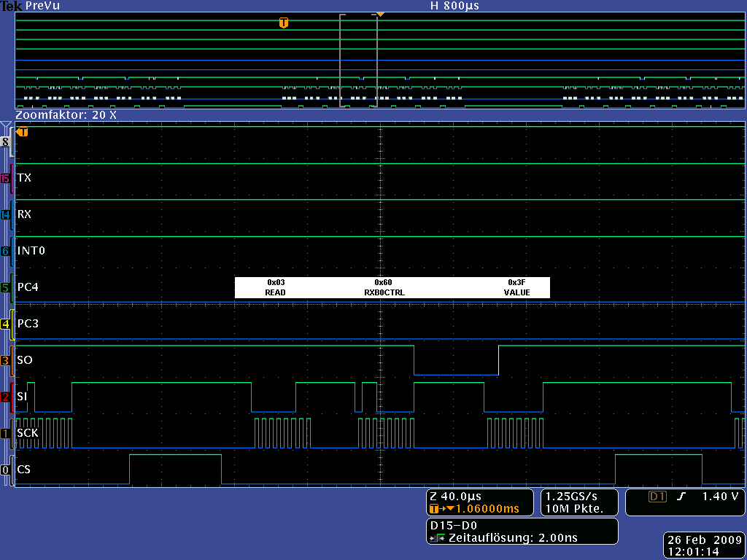Click the CS channel label
Screen dimensions: 747x560
tap(24, 470)
